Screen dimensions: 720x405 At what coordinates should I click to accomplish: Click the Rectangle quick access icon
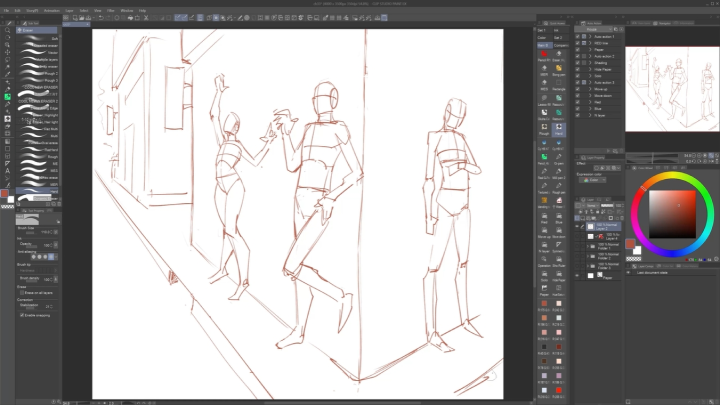pyautogui.click(x=559, y=85)
